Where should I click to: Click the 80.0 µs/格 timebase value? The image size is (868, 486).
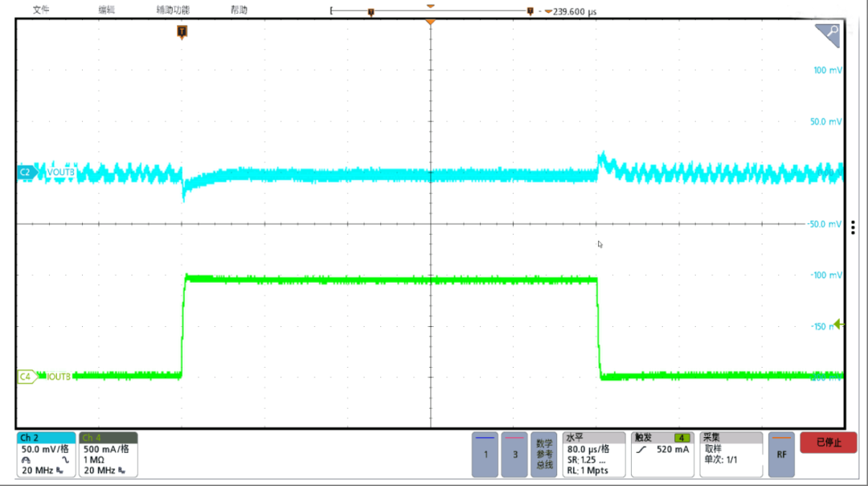pyautogui.click(x=588, y=449)
